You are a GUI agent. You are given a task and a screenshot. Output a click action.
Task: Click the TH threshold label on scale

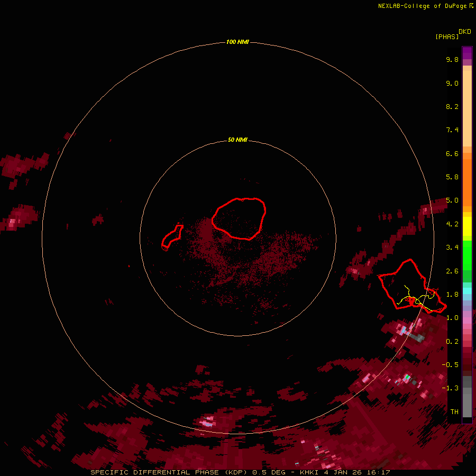pos(454,412)
